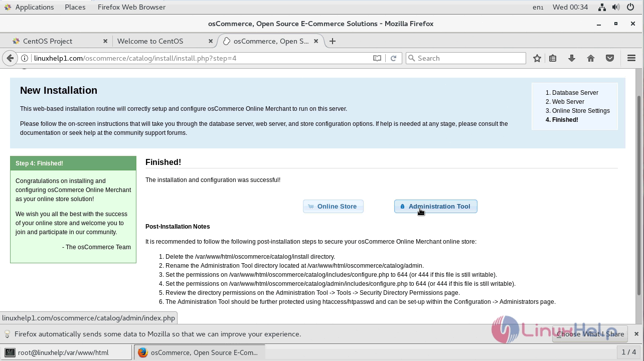Click 'Post-Installation Notes' heading
Screen dimensions: 644x361
pos(178,227)
